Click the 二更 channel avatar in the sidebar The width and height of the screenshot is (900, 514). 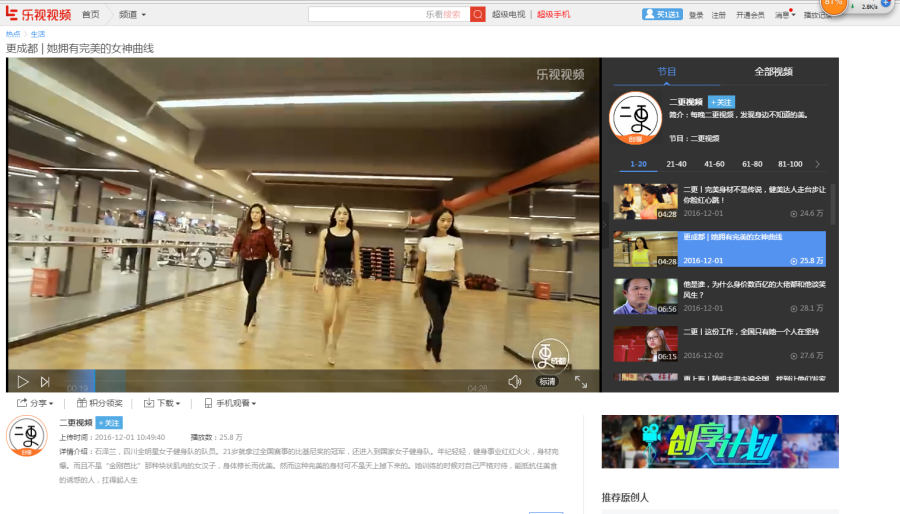[635, 118]
